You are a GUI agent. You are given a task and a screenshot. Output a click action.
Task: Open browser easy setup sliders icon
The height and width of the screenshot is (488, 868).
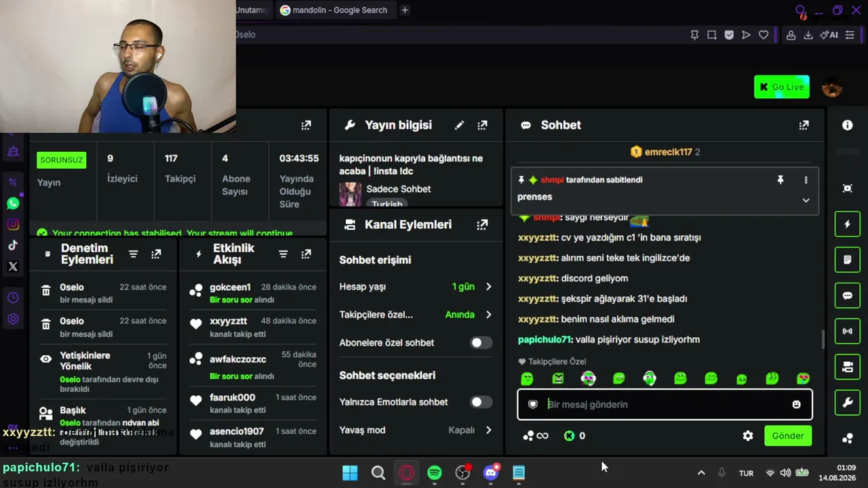[850, 35]
